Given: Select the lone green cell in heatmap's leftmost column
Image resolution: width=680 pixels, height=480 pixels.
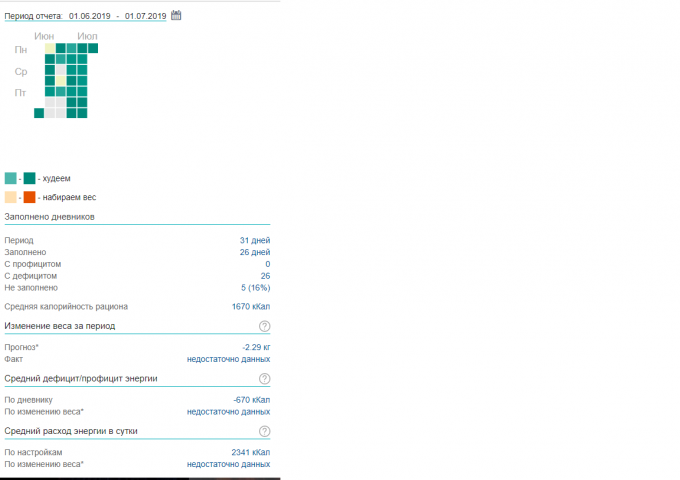Looking at the screenshot, I should [x=39, y=113].
